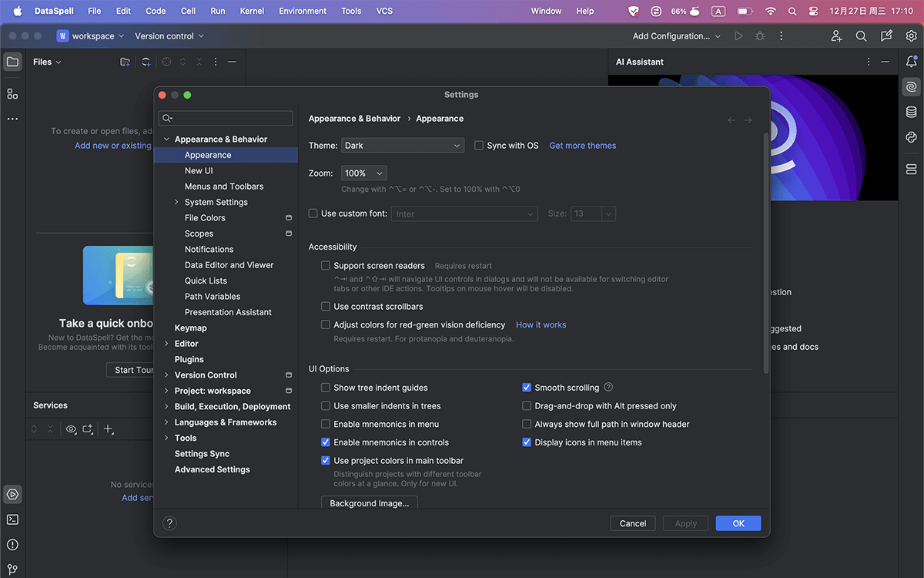This screenshot has height=578, width=924.
Task: Hide the Files panel with minimize dash
Action: tap(232, 62)
